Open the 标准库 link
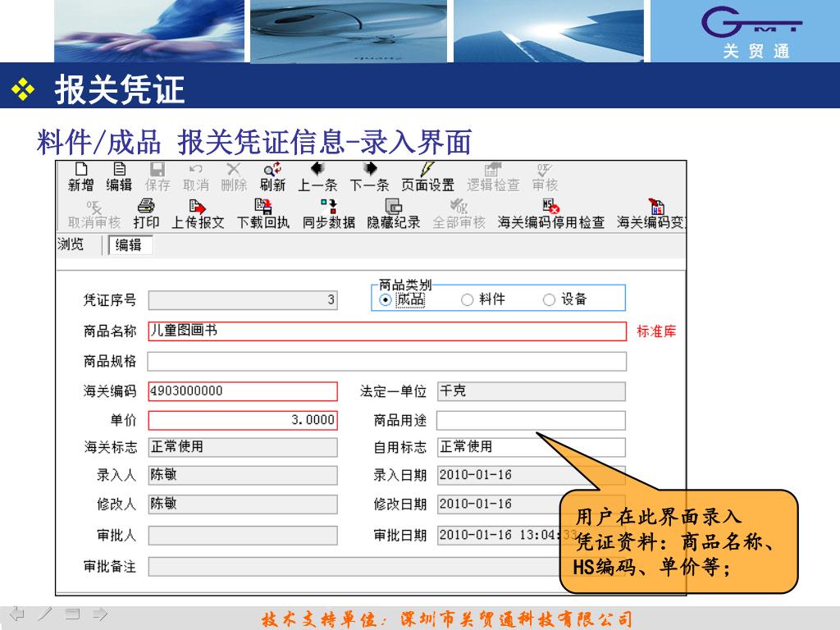Image resolution: width=840 pixels, height=630 pixels. [656, 331]
